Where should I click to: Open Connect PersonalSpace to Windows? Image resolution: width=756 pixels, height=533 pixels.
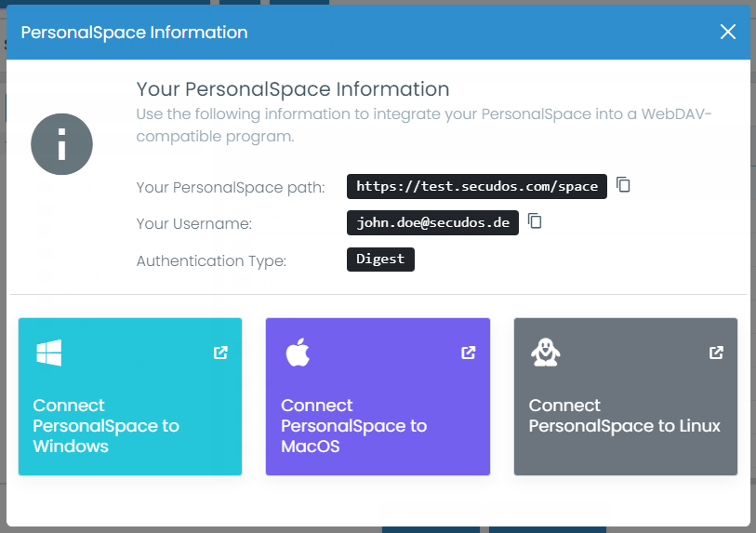130,396
